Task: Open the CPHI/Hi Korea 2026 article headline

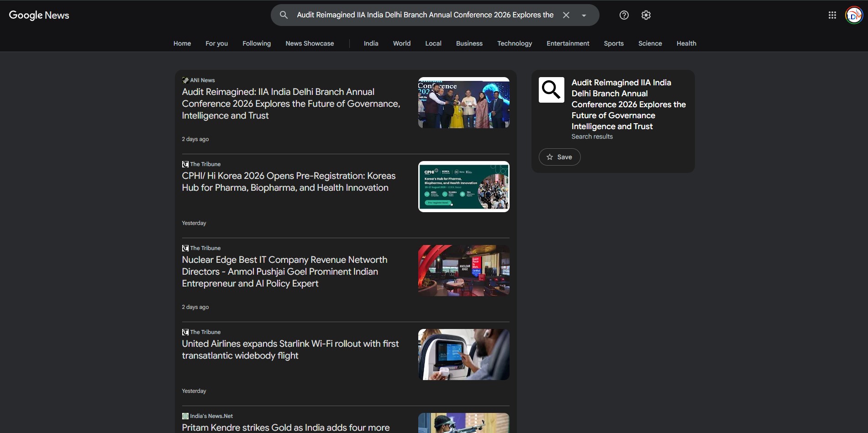Action: tap(289, 182)
